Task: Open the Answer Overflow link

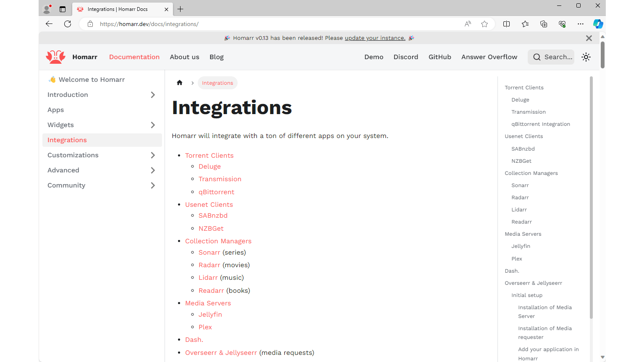Action: (490, 57)
